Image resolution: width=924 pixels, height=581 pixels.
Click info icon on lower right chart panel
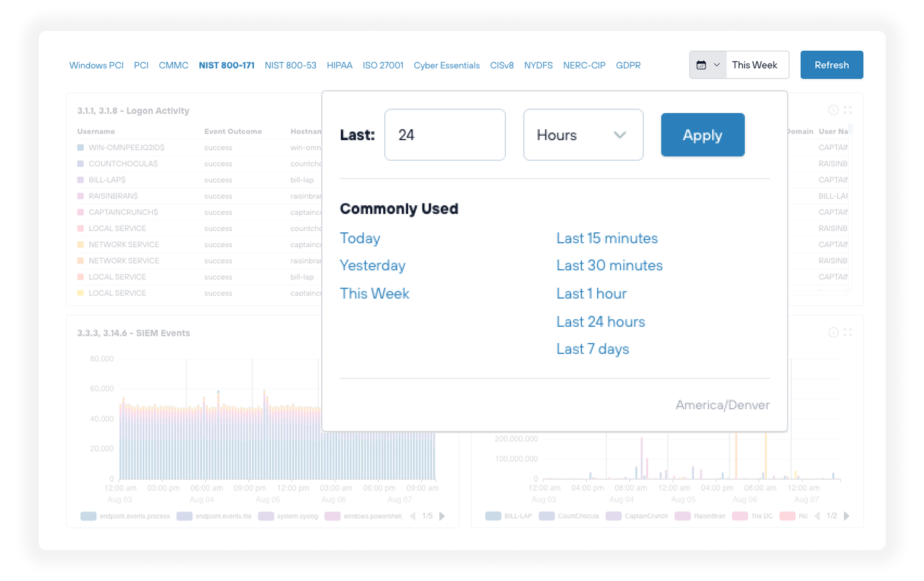click(833, 333)
